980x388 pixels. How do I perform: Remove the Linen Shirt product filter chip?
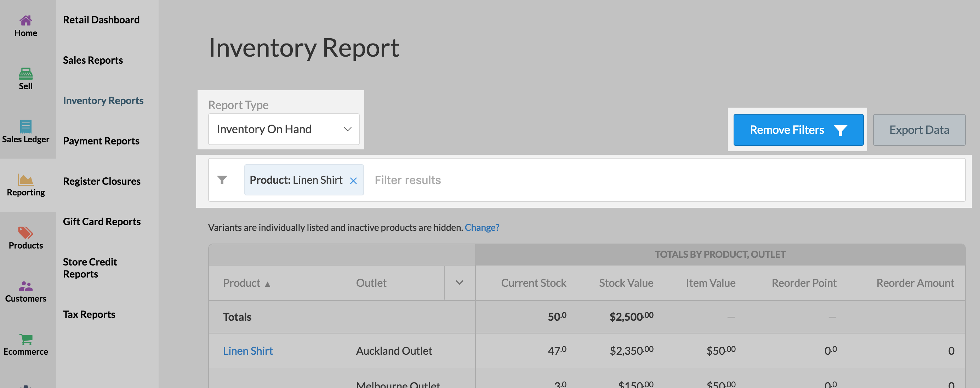[x=353, y=181]
